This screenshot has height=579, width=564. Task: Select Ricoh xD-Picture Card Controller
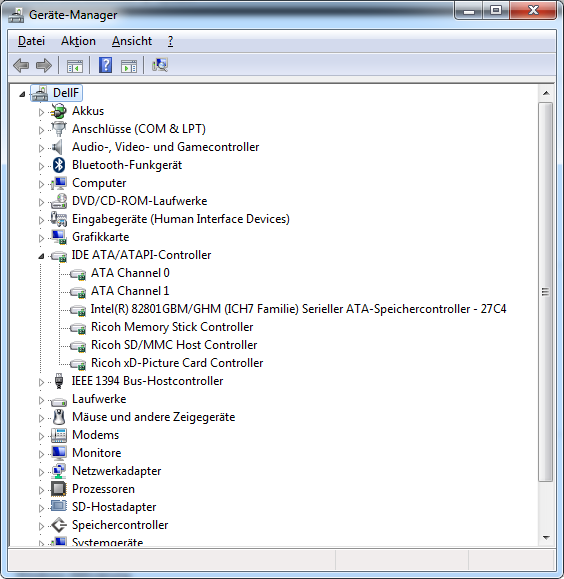tap(177, 363)
